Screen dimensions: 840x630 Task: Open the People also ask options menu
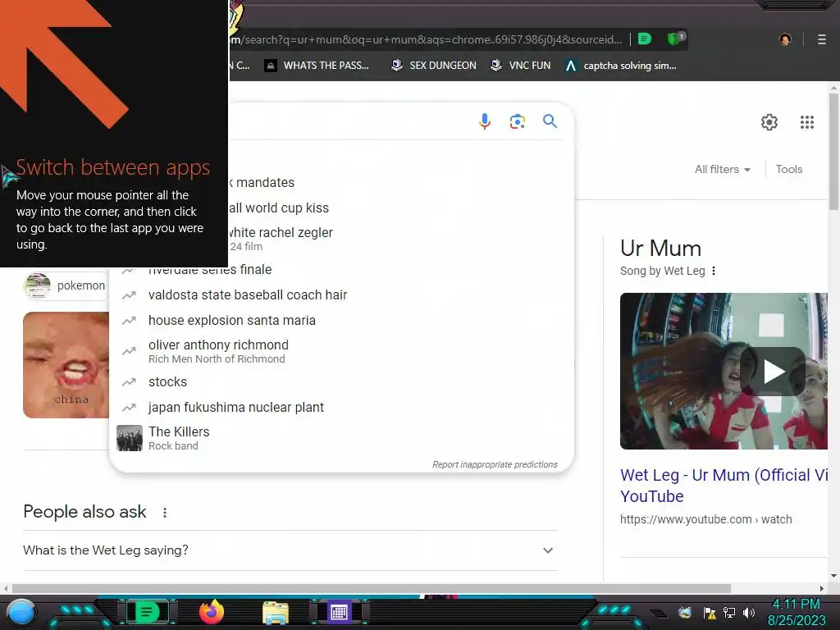165,513
